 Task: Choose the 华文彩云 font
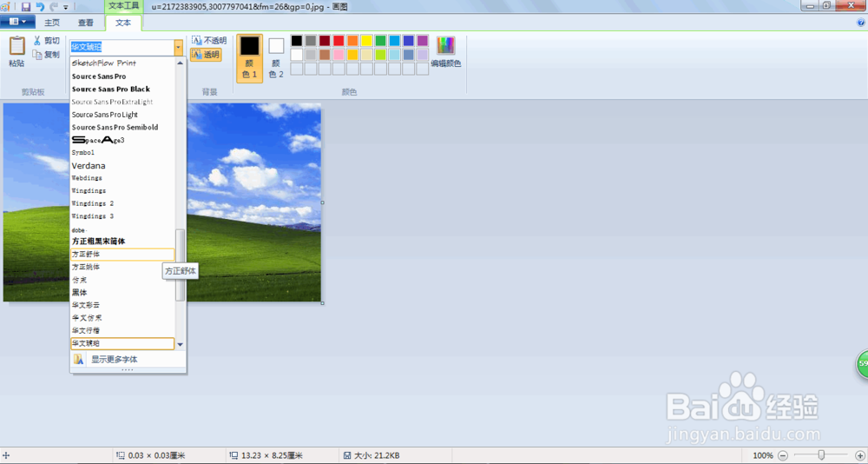coord(122,305)
